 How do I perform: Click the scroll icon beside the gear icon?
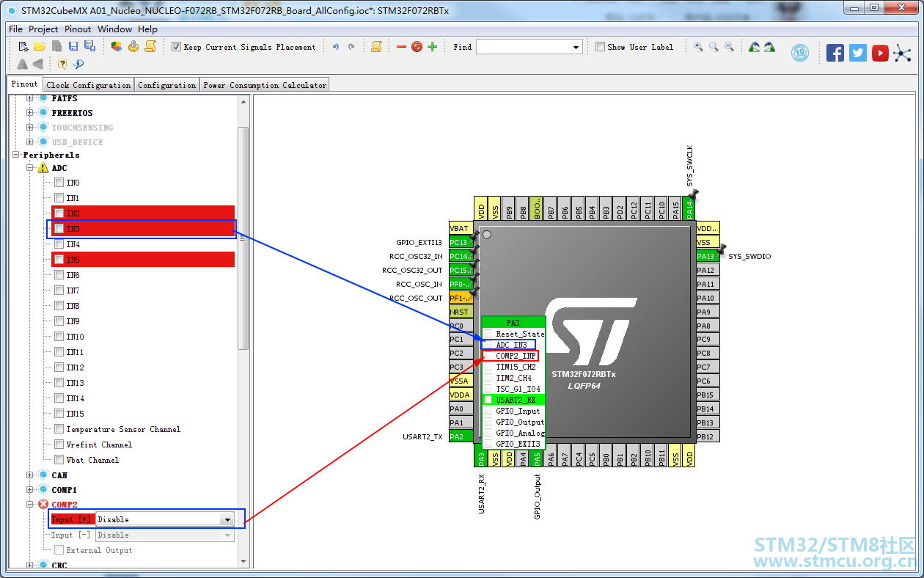[x=150, y=46]
